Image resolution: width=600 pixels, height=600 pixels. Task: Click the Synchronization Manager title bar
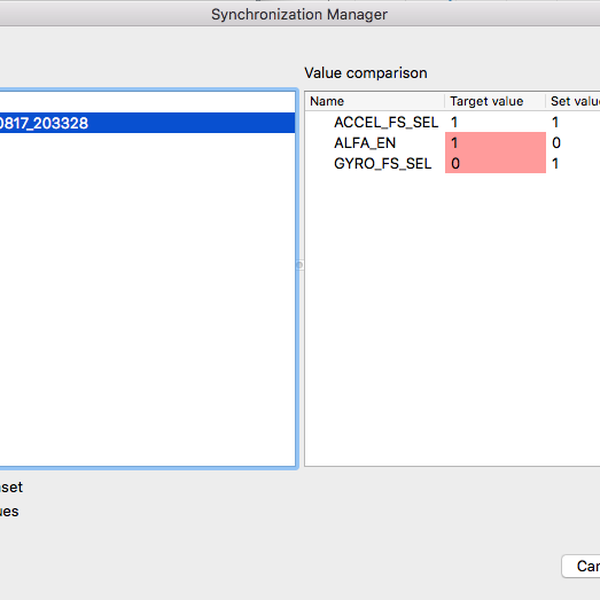(299, 14)
